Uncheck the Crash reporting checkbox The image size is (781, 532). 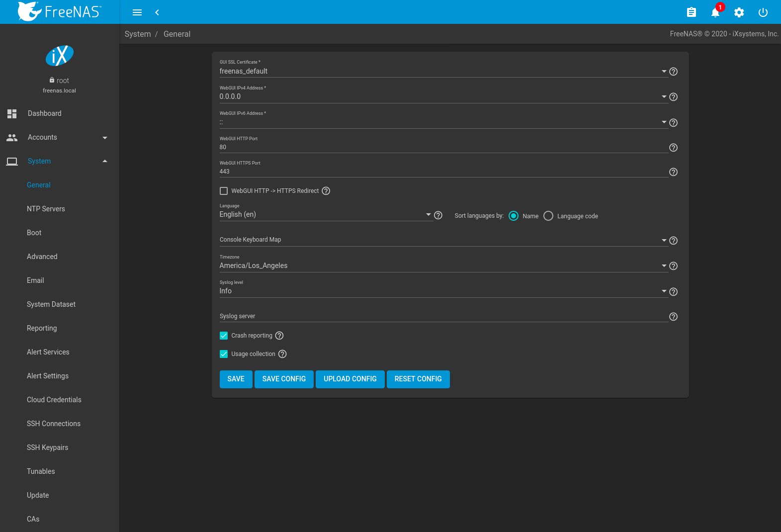click(224, 336)
